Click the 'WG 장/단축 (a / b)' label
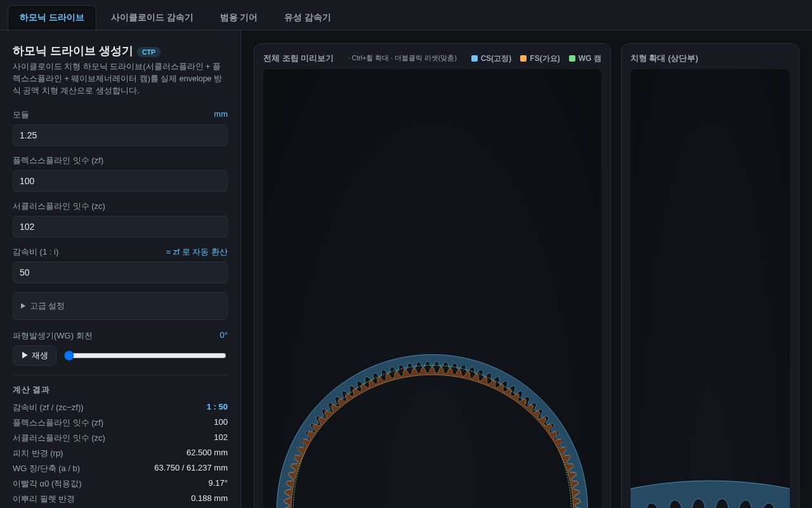Screen dimensions: 812x508 pyautogui.click(x=46, y=469)
